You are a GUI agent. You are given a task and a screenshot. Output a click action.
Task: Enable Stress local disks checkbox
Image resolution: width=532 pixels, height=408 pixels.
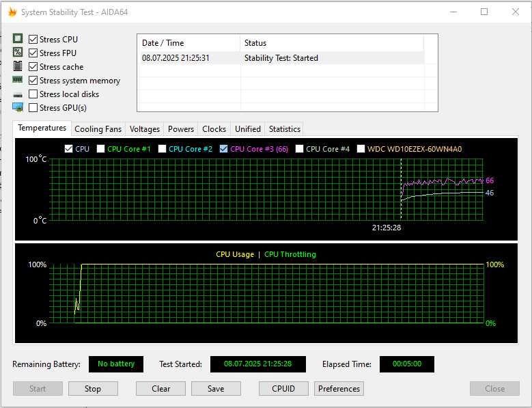point(33,94)
